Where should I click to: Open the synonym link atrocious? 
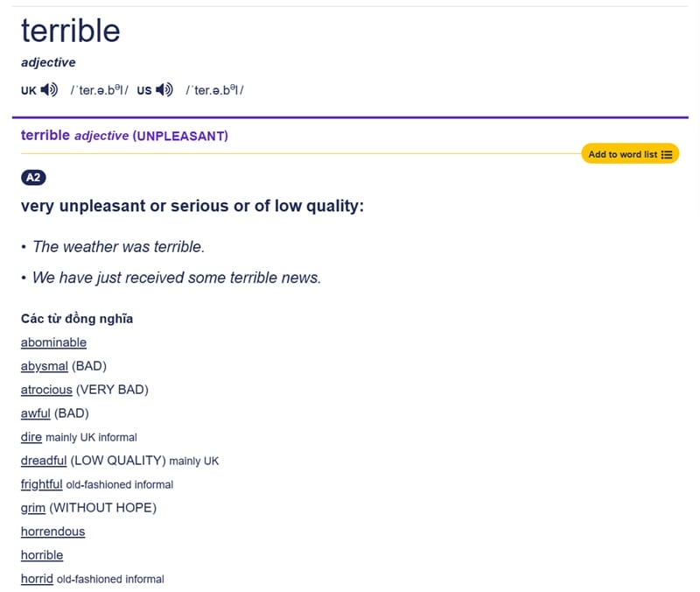coord(46,390)
